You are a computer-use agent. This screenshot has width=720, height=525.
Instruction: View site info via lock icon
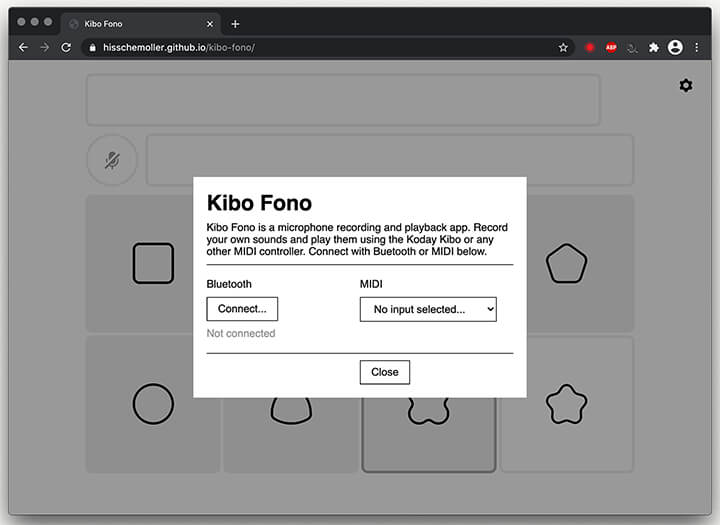point(92,47)
